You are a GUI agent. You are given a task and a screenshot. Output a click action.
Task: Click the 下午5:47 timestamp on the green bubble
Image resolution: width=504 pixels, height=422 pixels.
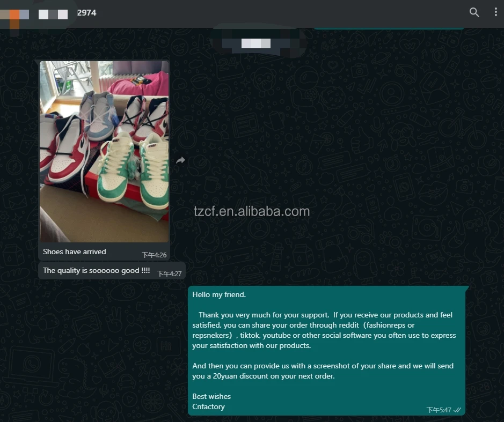point(439,410)
